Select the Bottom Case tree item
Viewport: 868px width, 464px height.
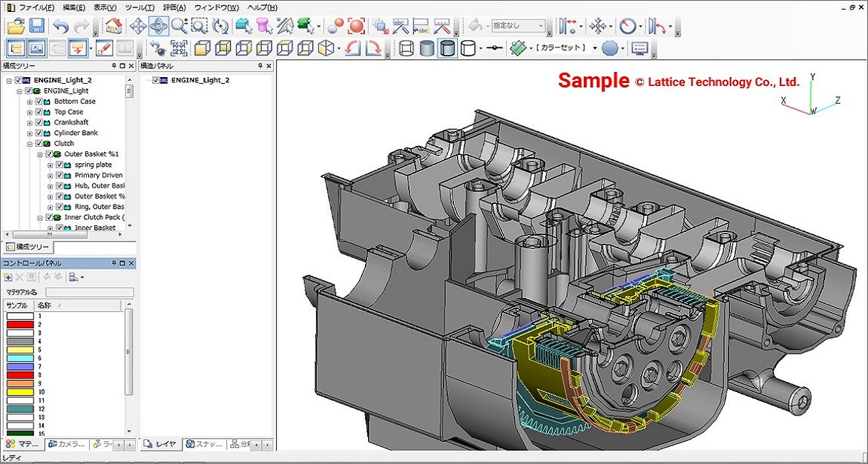(x=74, y=102)
